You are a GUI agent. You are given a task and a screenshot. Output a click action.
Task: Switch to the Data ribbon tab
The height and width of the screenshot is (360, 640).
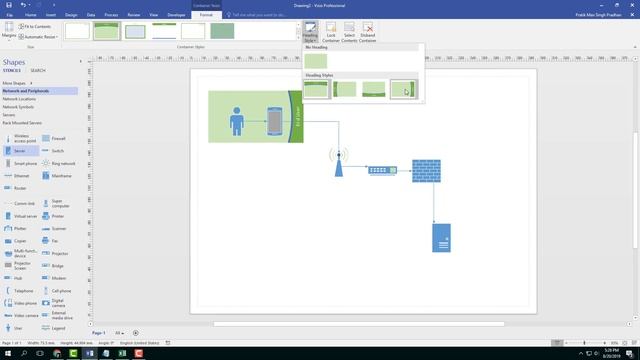pos(91,15)
